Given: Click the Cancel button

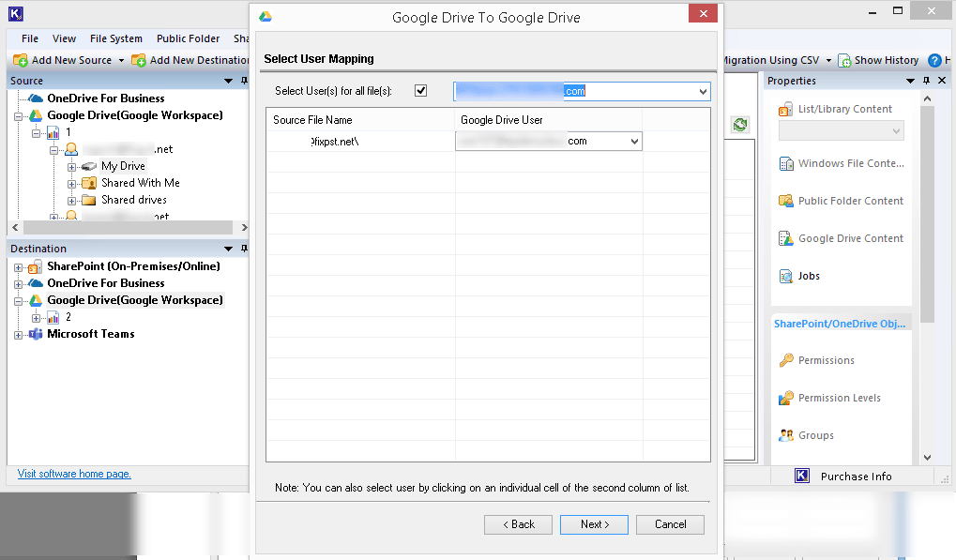Looking at the screenshot, I should click(670, 524).
